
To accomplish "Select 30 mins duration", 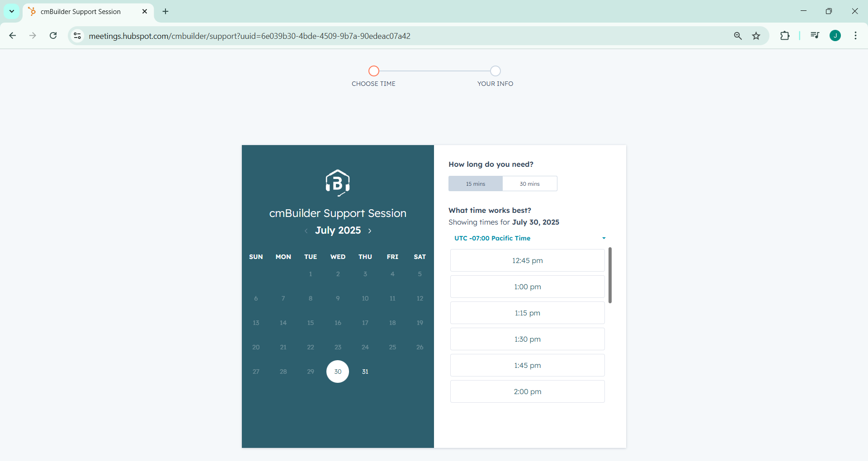I will point(530,183).
